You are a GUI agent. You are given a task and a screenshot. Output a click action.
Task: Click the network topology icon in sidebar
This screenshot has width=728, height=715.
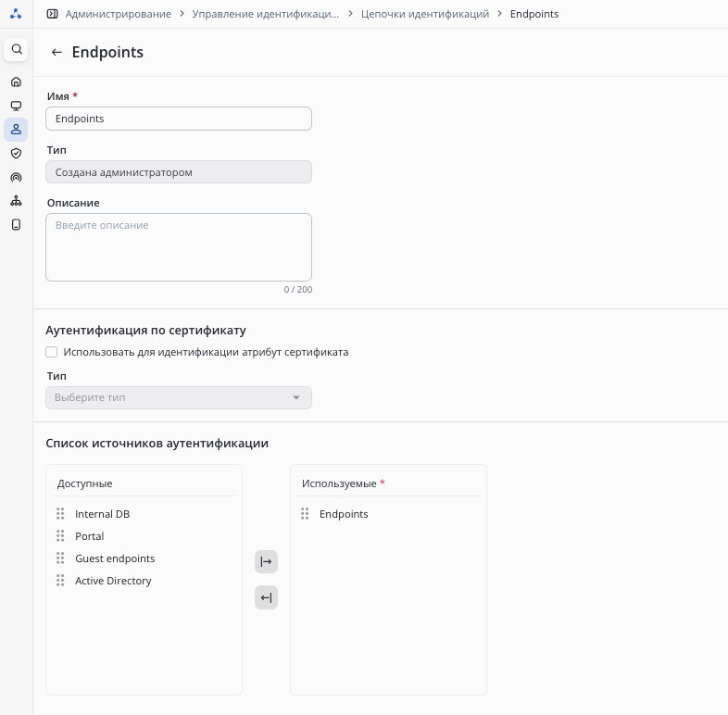coord(16,201)
